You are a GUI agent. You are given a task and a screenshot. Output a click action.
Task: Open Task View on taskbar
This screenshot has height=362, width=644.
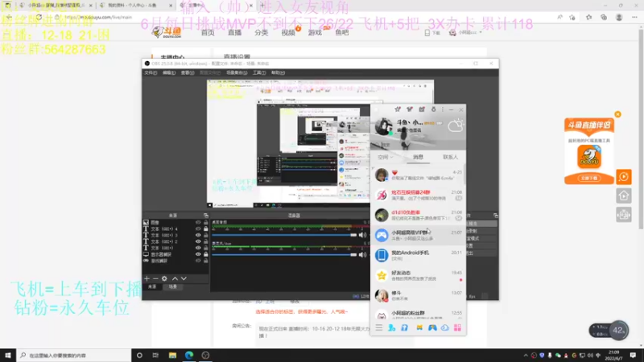click(155, 355)
